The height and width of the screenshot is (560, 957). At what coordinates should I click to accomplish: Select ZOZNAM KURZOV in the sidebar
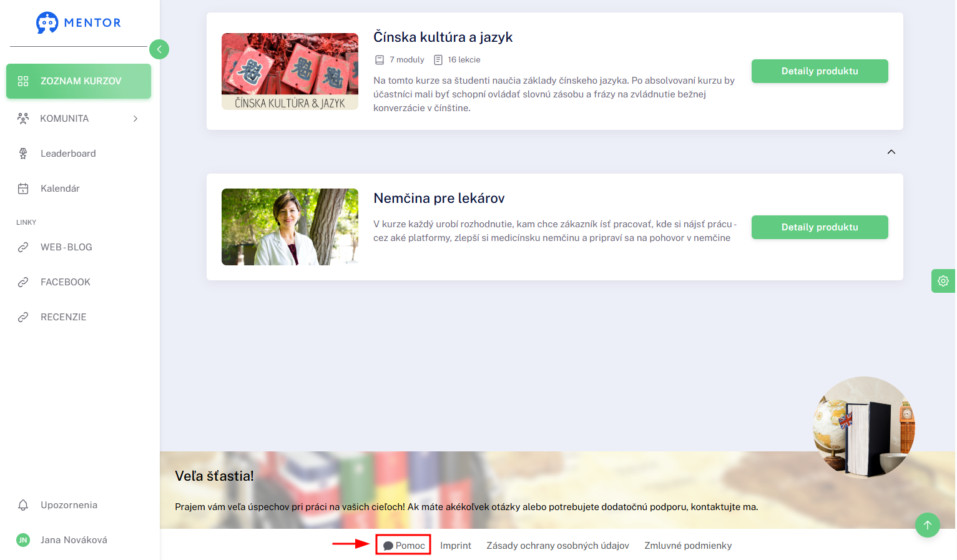point(79,81)
